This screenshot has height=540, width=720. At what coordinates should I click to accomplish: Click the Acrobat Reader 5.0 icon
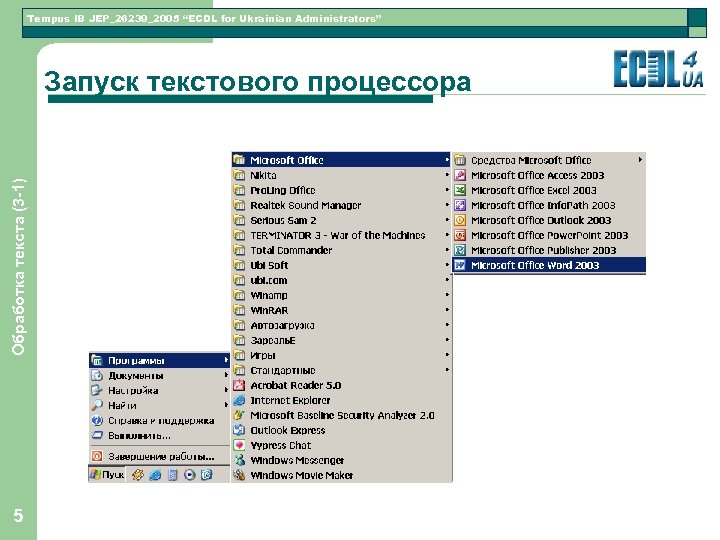(x=239, y=385)
